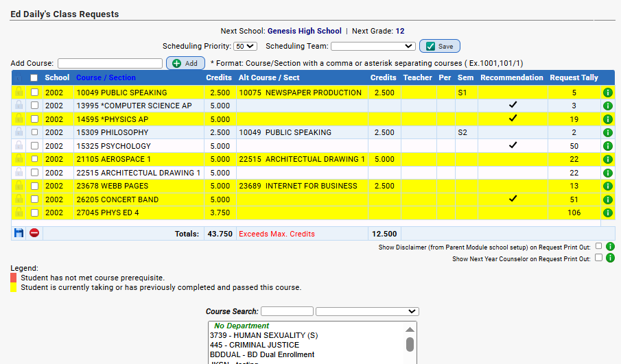Check the COMPUTER SCIENCE AP row checkbox
Screen dimensions: 621x364
(x=34, y=106)
